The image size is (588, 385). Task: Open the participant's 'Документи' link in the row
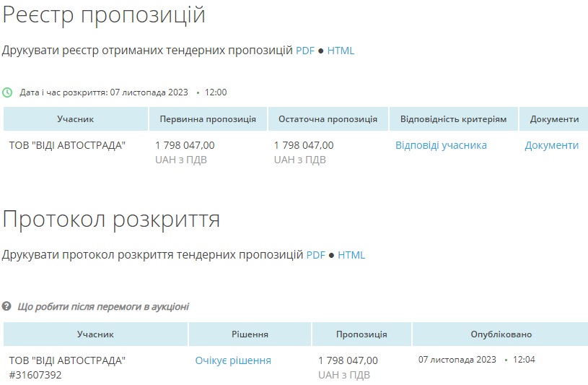pos(551,145)
